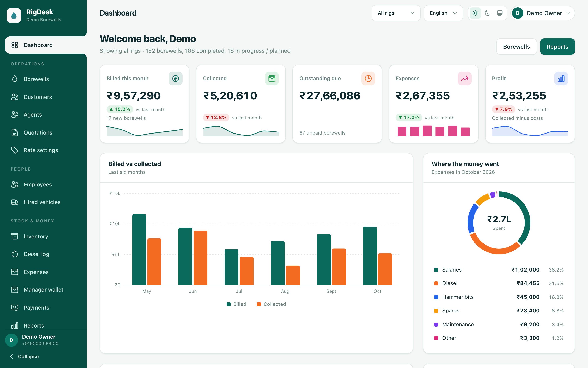Click the Borewells droplet icon in sidebar
This screenshot has width=588, height=368.
click(14, 79)
